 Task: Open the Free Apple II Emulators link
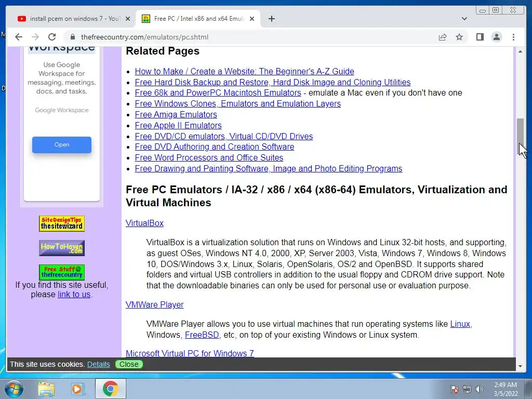coord(178,125)
